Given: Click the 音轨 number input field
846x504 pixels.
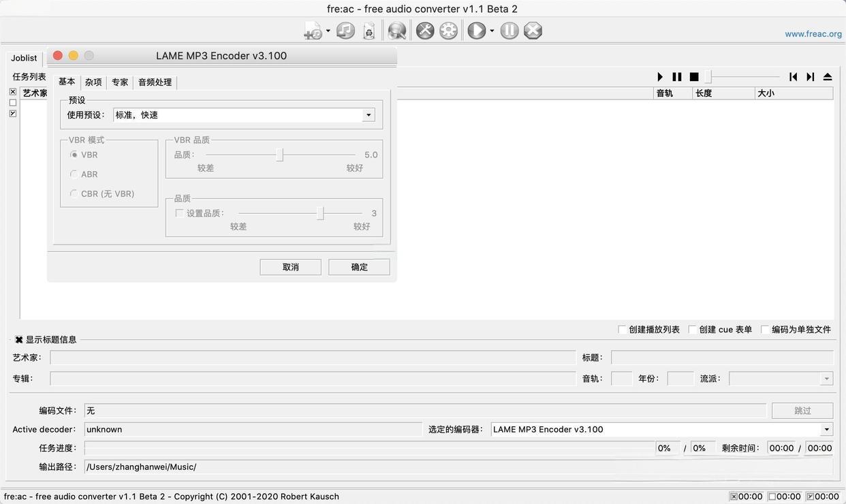Looking at the screenshot, I should [622, 379].
